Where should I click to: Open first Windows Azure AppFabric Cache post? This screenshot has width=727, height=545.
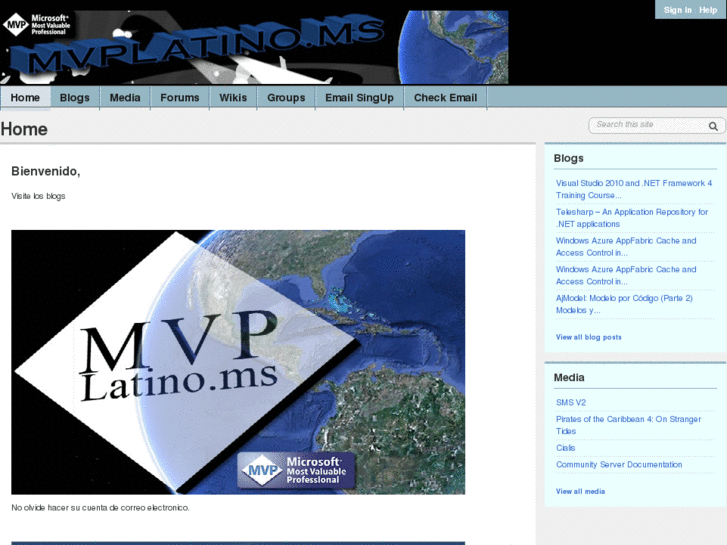[x=626, y=247]
